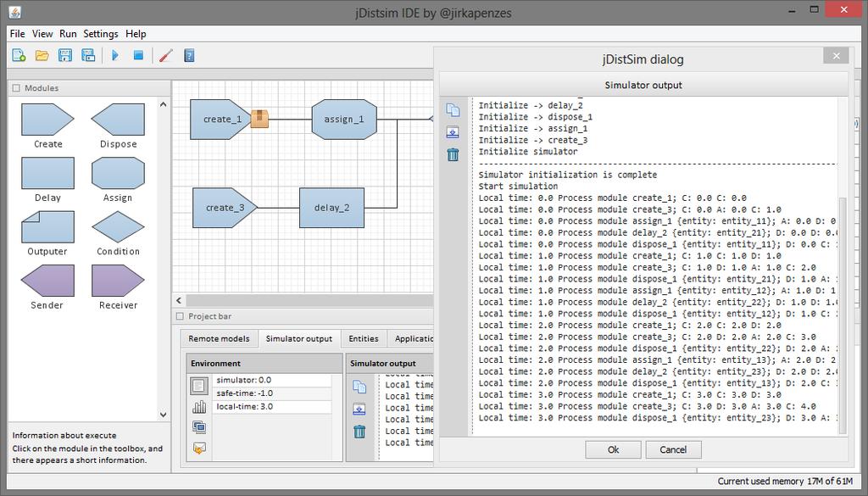868x496 pixels.
Task: Click the dialog output vertical scrollbar
Action: [x=843, y=315]
